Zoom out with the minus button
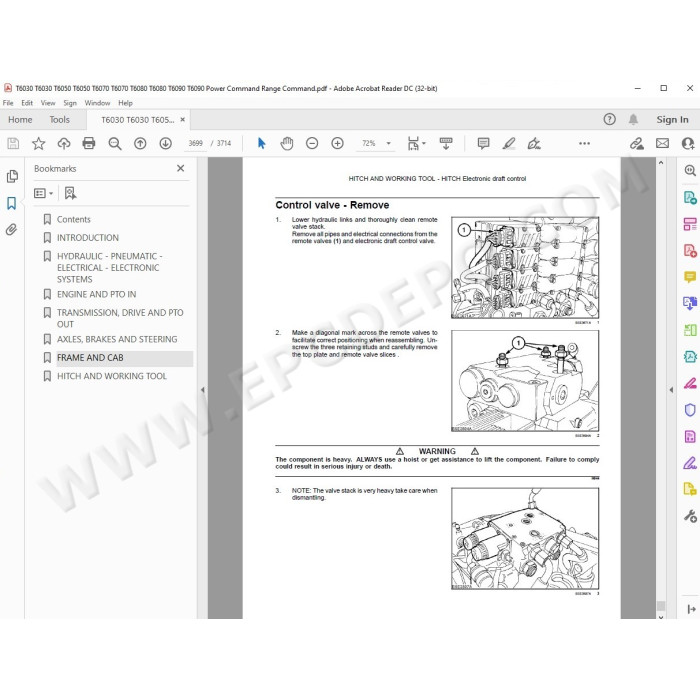The width and height of the screenshot is (700, 700). [x=312, y=143]
